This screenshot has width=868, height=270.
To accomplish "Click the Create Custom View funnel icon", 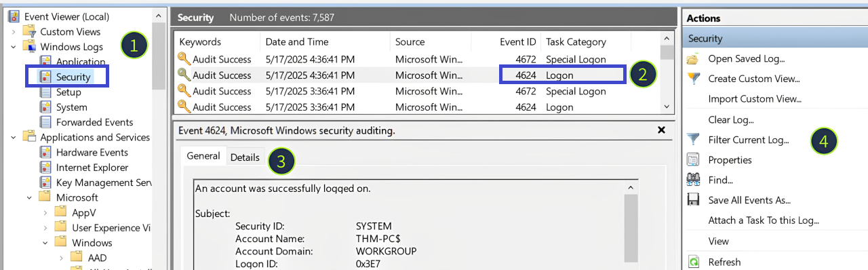I will [693, 79].
